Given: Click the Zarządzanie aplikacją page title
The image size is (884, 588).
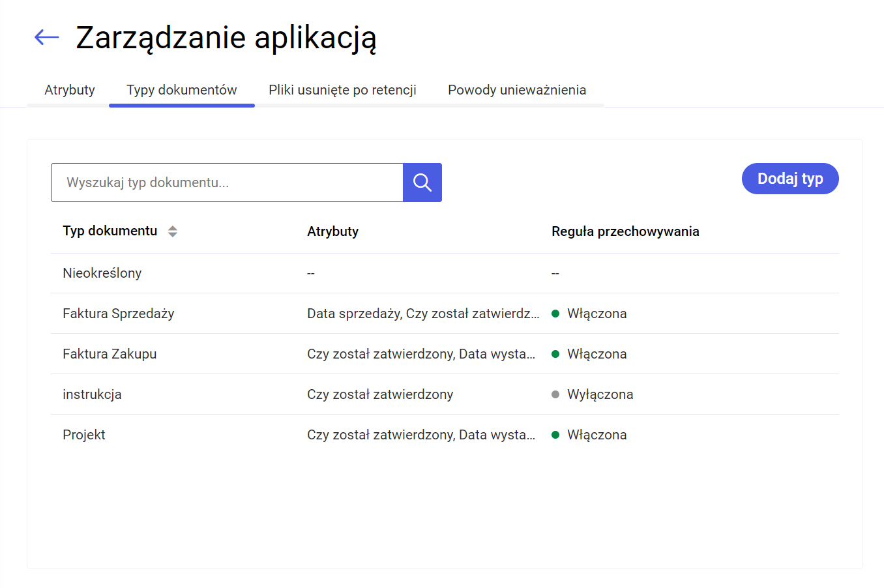Looking at the screenshot, I should tap(226, 38).
